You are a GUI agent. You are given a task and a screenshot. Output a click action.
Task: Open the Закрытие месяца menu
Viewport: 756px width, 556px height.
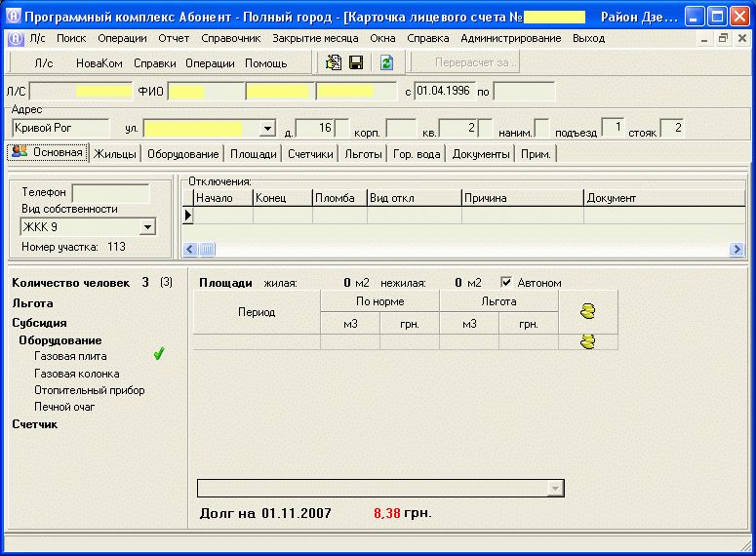point(315,38)
